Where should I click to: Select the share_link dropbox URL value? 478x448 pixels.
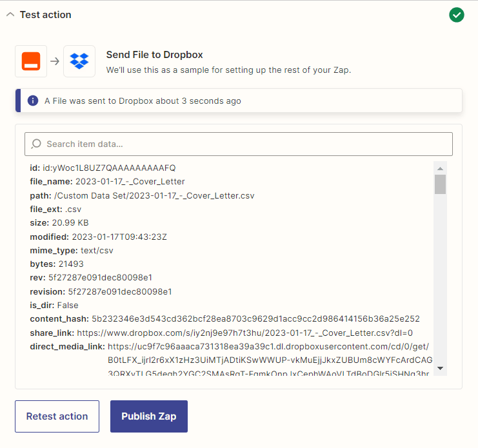(244, 333)
